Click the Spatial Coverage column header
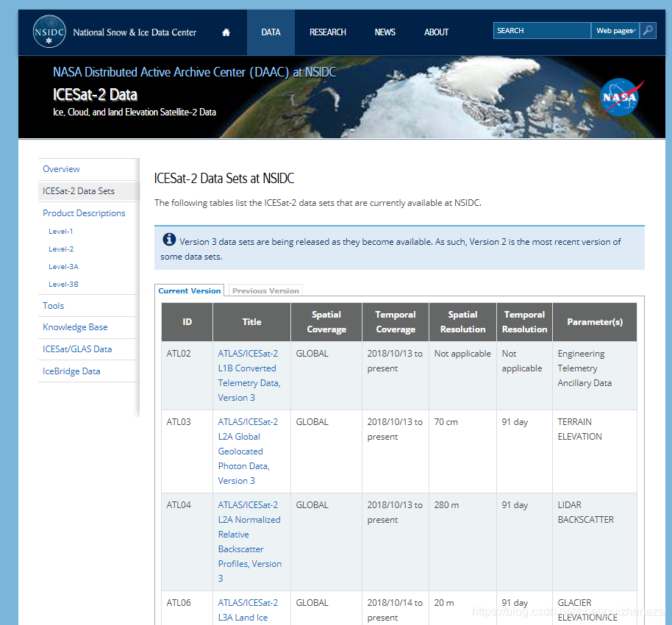 point(326,322)
